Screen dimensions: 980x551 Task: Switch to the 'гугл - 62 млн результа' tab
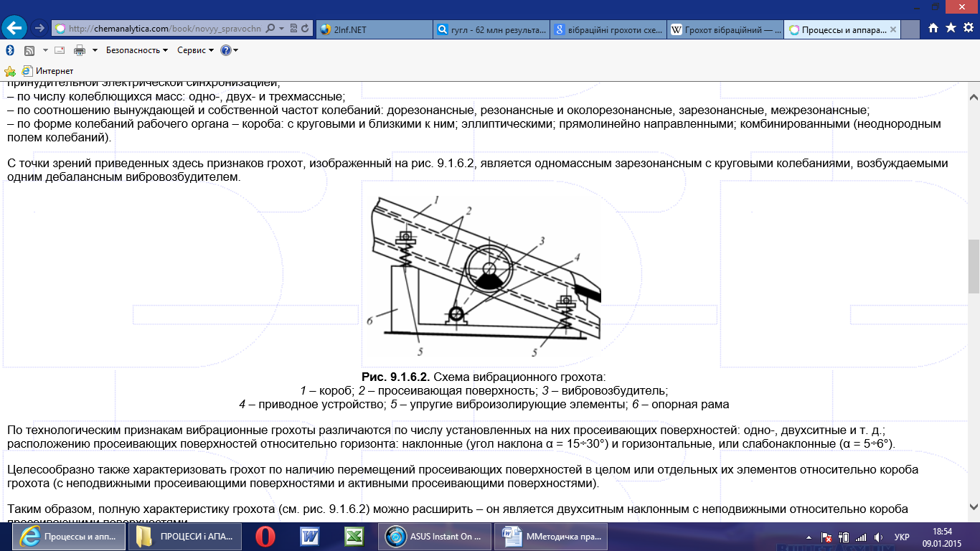[491, 29]
